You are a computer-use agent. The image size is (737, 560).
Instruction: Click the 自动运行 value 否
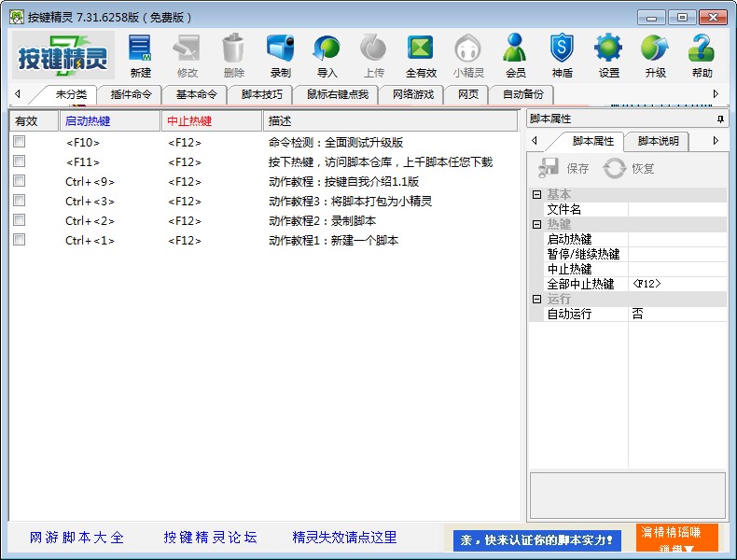pyautogui.click(x=677, y=315)
